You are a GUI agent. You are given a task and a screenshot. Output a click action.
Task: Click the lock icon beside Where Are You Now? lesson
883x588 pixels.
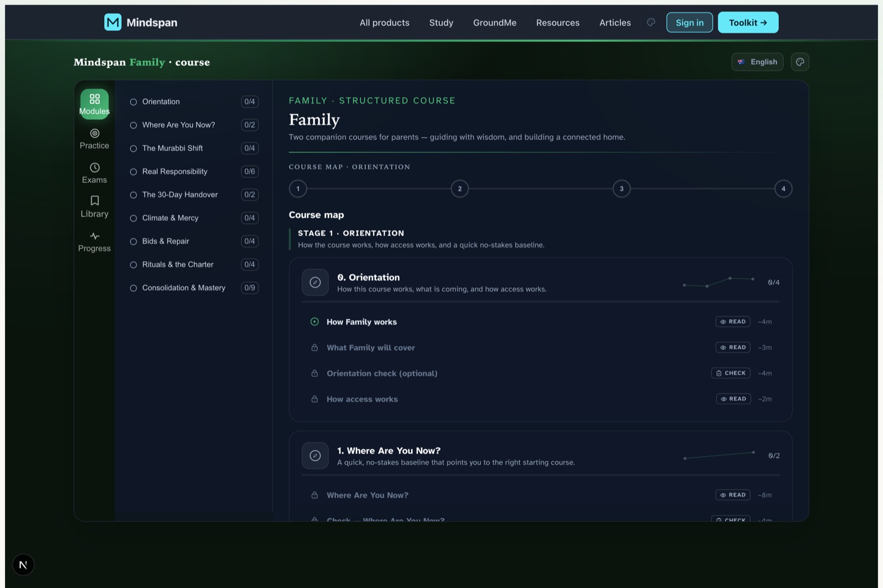tap(315, 495)
